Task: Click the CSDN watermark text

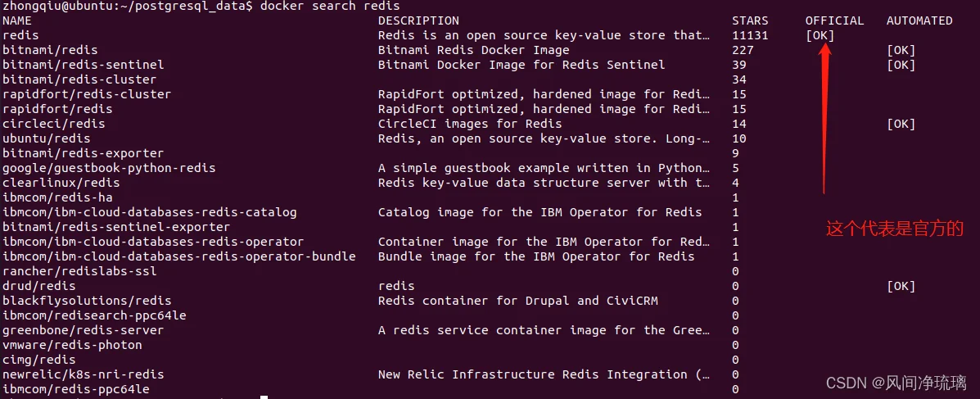Action: pos(896,382)
